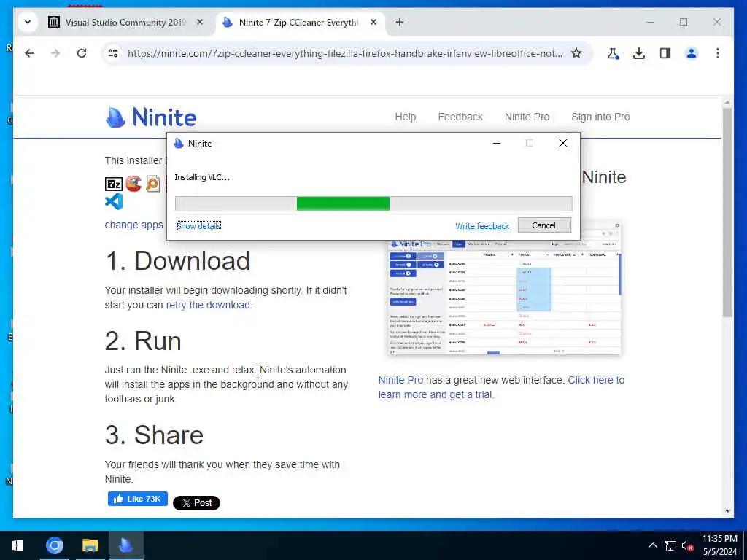
Task: Open the Ninite Pro interface screenshot thumbnail
Action: click(504, 287)
